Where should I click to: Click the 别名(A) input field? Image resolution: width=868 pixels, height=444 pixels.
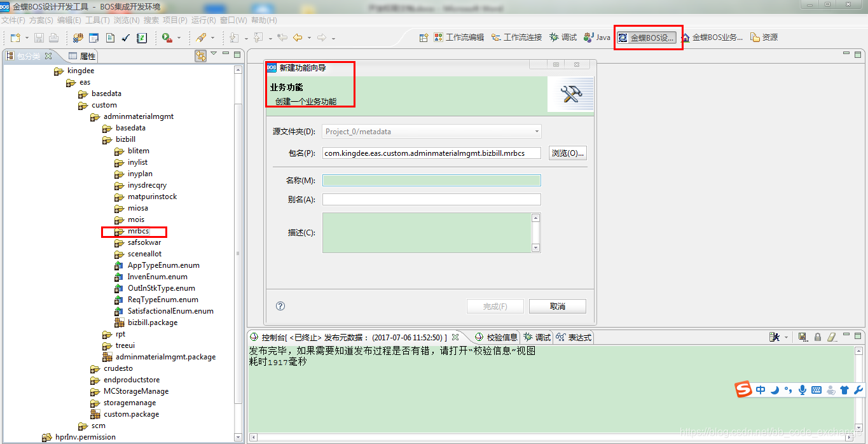click(432, 200)
